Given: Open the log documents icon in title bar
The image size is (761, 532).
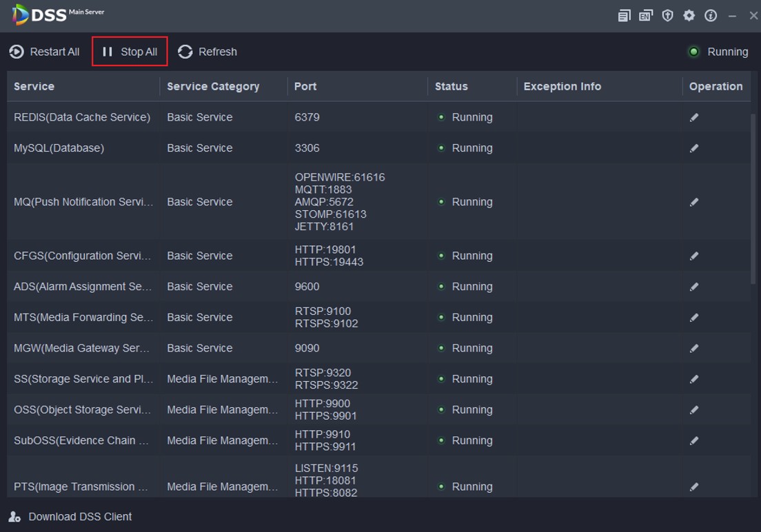Looking at the screenshot, I should [x=624, y=16].
